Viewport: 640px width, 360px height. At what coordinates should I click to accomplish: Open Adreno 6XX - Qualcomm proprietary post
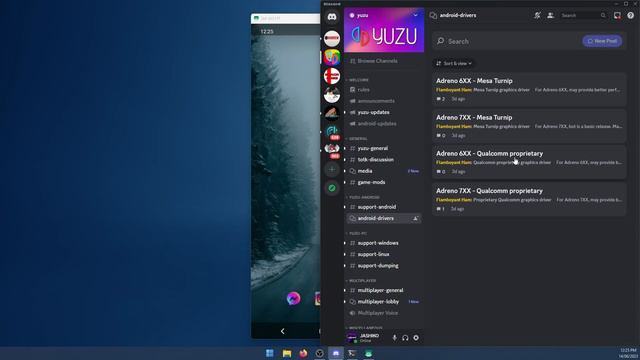(x=529, y=162)
